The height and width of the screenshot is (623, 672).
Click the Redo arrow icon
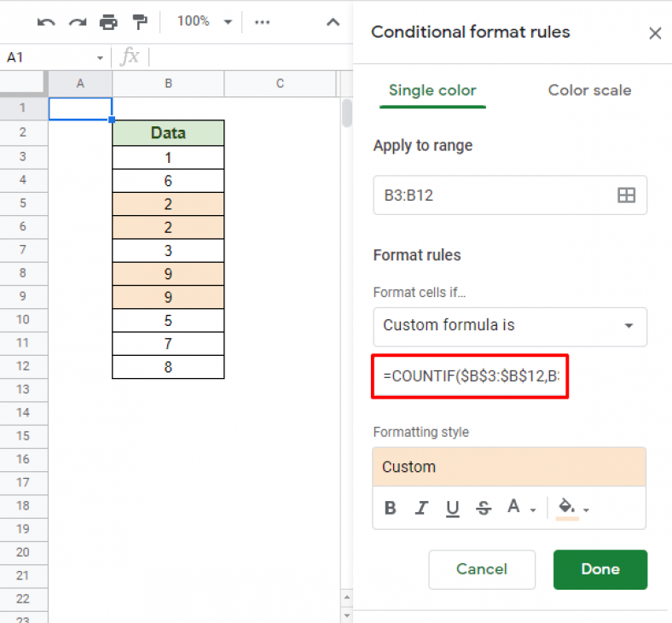tap(78, 22)
